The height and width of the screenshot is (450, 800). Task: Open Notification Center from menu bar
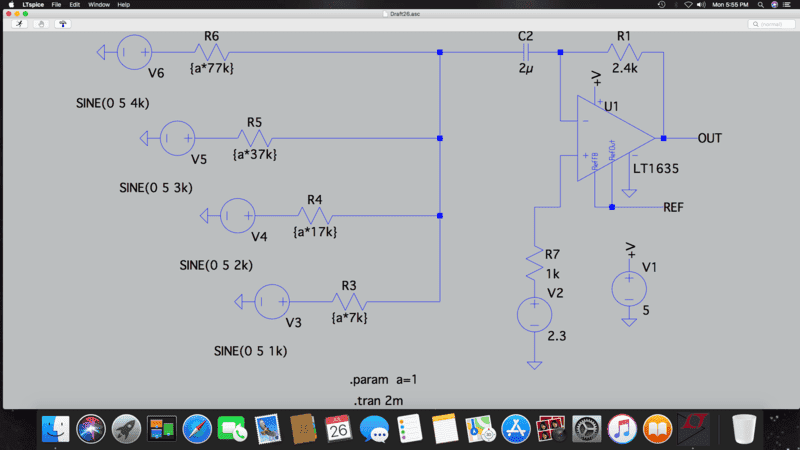pos(790,5)
